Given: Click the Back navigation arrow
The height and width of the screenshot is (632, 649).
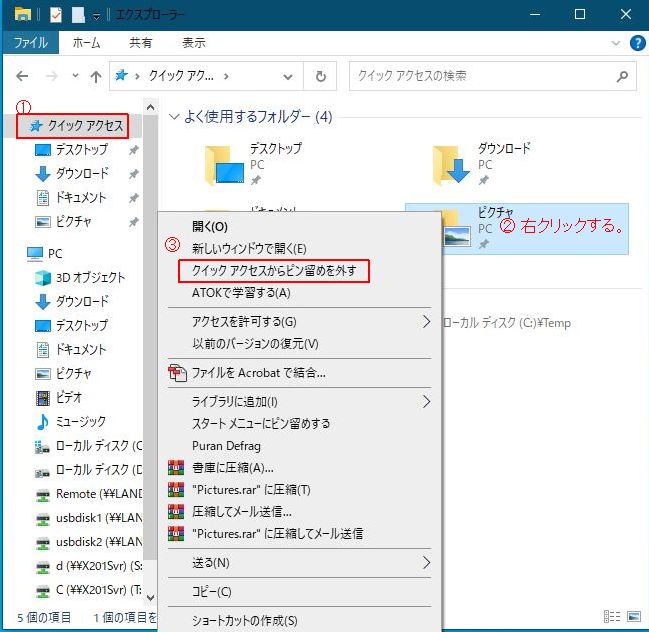Looking at the screenshot, I should click(23, 76).
